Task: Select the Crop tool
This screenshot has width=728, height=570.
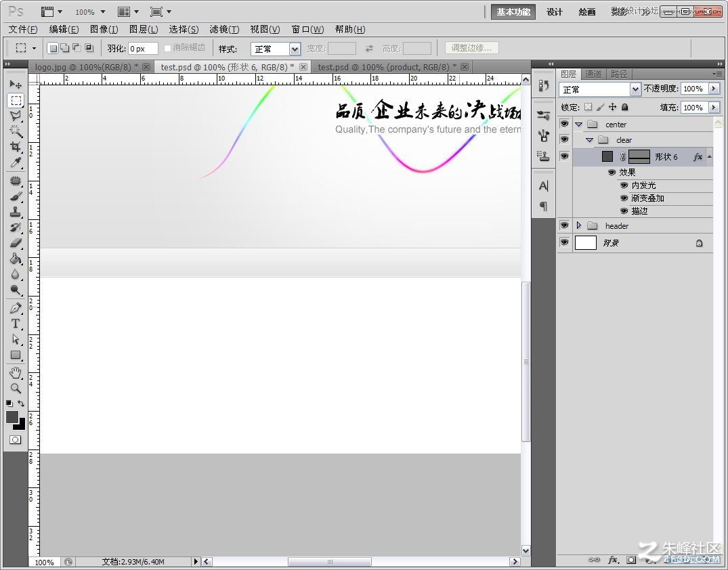Action: tap(16, 147)
